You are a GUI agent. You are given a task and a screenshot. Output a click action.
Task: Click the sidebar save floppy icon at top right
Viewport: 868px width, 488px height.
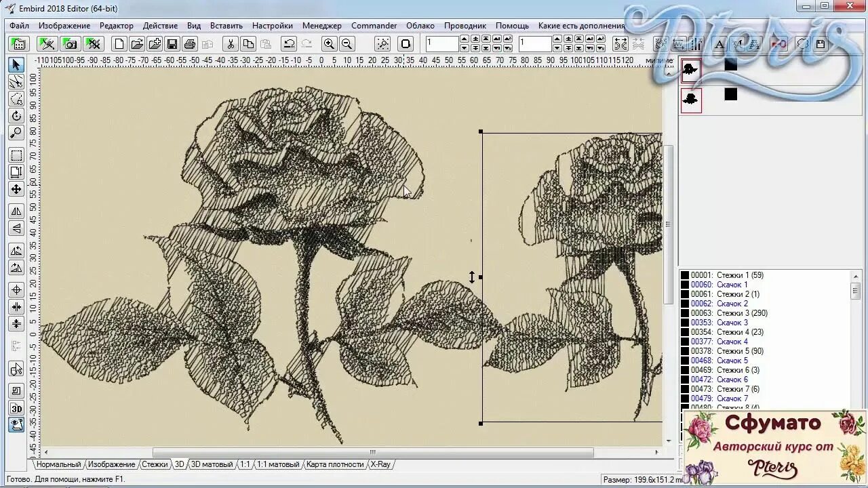tap(821, 44)
